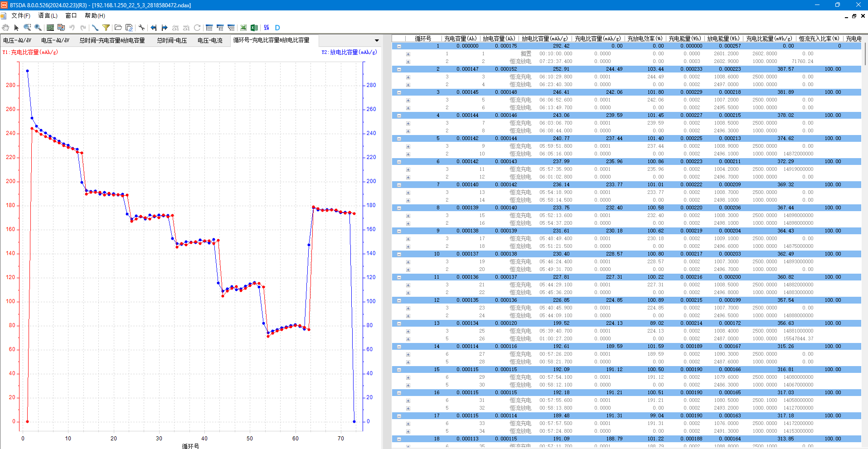Click discharge capacity 0.000120 in cycle 13
The height and width of the screenshot is (449, 868).
coord(506,323)
